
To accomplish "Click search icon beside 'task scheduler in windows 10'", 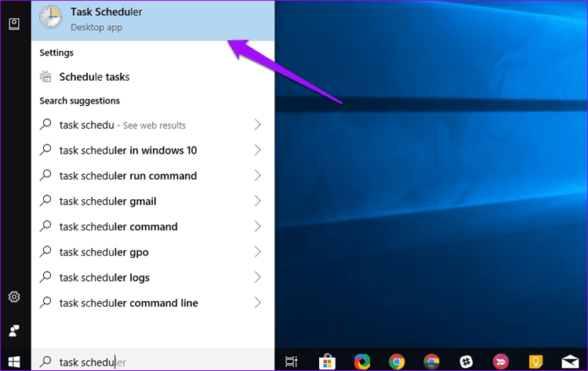I will 45,150.
